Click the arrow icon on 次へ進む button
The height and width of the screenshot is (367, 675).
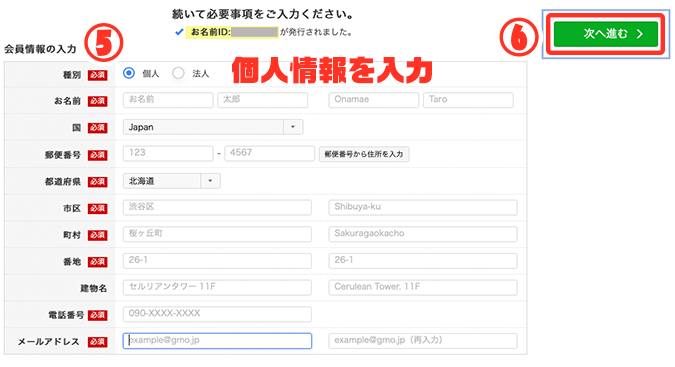tap(640, 34)
